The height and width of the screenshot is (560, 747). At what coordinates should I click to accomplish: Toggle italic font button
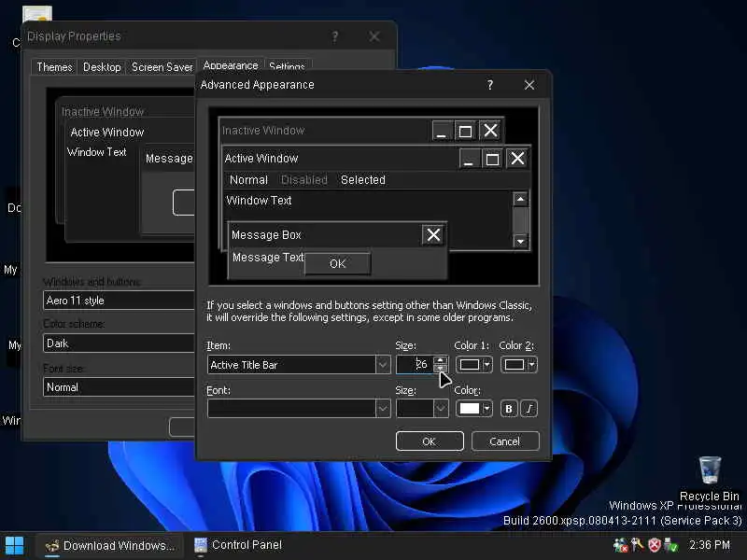(529, 409)
